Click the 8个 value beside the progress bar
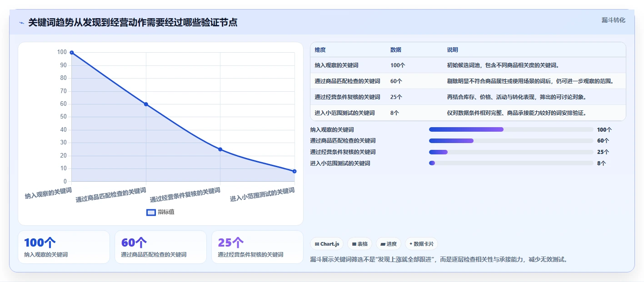This screenshot has width=644, height=282. point(601,163)
